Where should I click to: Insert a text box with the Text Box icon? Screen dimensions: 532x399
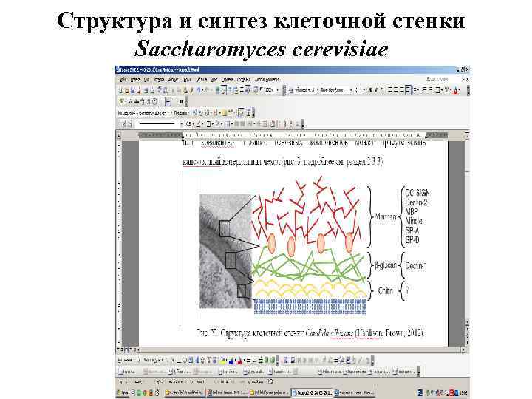(x=191, y=361)
